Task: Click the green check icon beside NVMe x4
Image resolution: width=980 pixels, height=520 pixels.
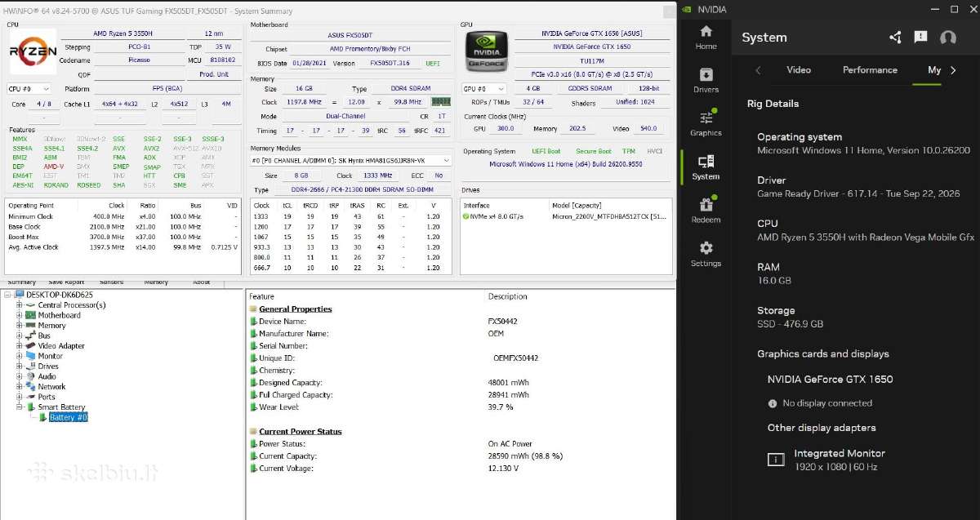Action: tap(465, 216)
